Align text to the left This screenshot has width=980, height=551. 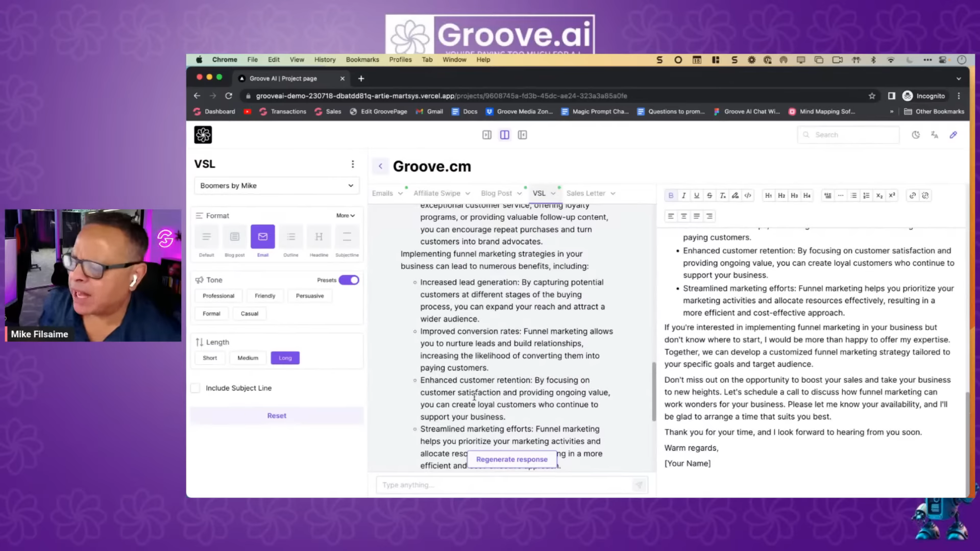671,216
